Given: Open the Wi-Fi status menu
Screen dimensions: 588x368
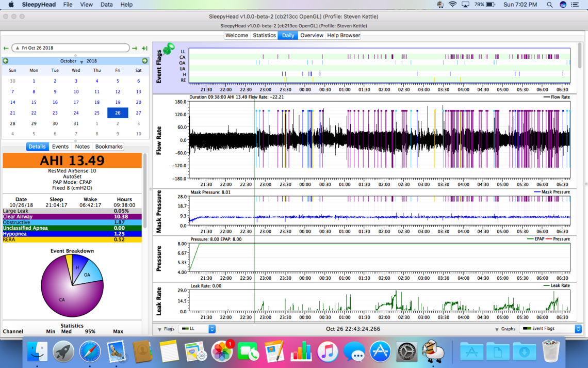Looking at the screenshot, I should (453, 5).
